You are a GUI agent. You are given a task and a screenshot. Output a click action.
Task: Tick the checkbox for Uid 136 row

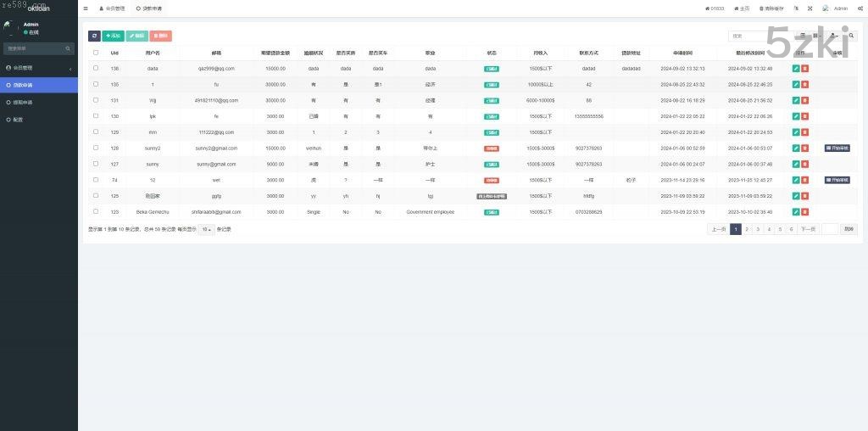96,68
